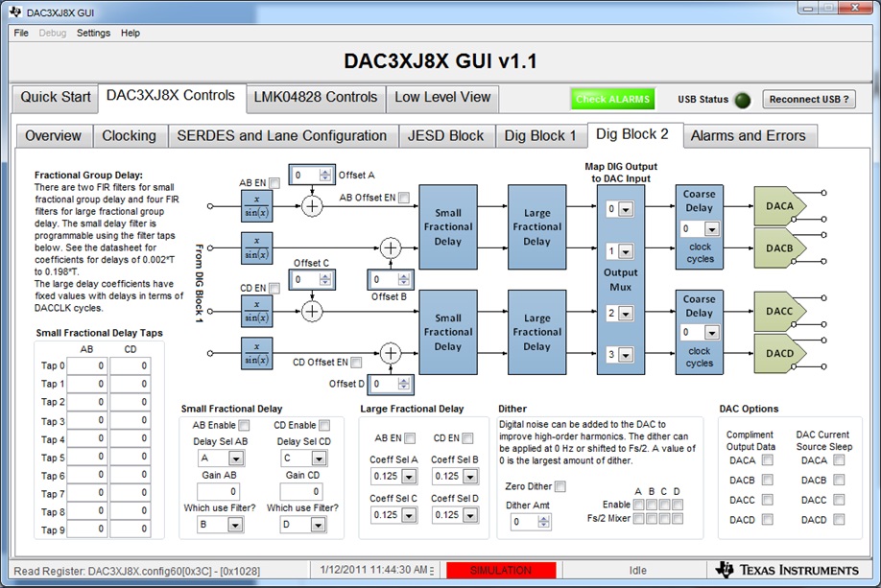Toggle the AB Offset EN checkbox
The width and height of the screenshot is (881, 588).
pyautogui.click(x=403, y=198)
